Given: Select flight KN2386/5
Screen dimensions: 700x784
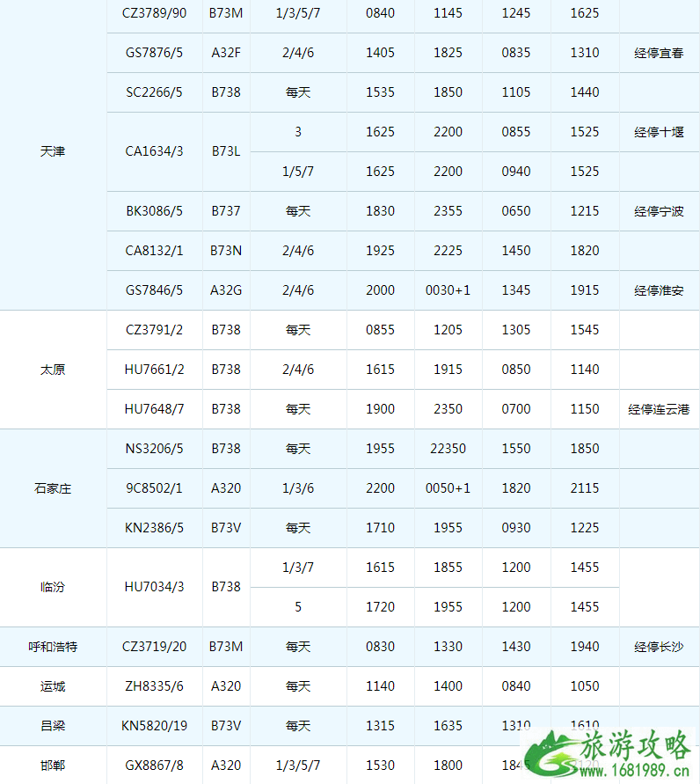Looking at the screenshot, I should coord(154,528).
